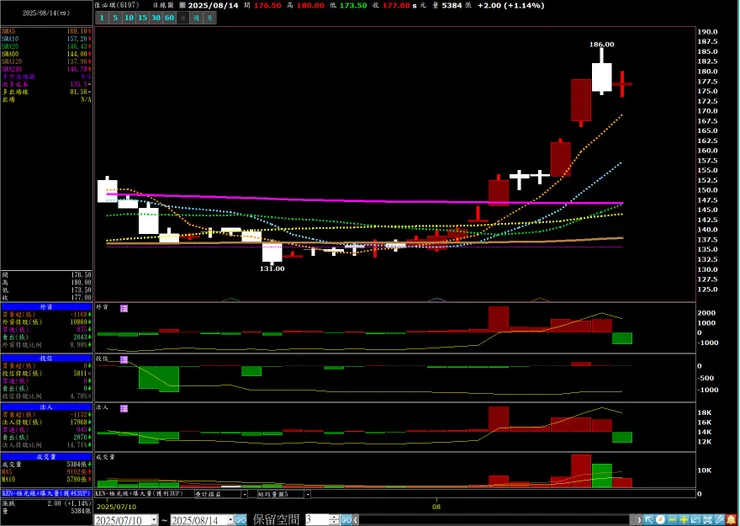740x526 pixels.
Task: Switch to the 10-minute timeframe tab
Action: point(129,18)
